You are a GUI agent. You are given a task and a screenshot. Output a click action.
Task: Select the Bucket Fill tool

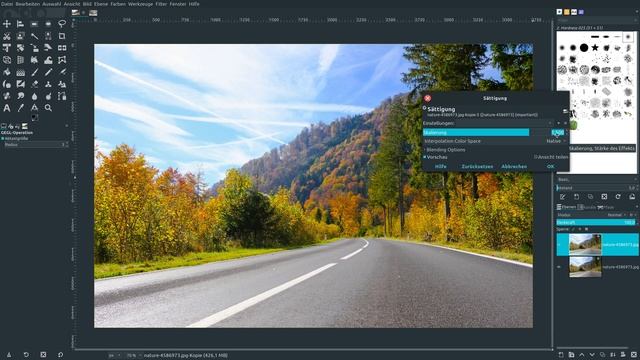click(x=7, y=72)
